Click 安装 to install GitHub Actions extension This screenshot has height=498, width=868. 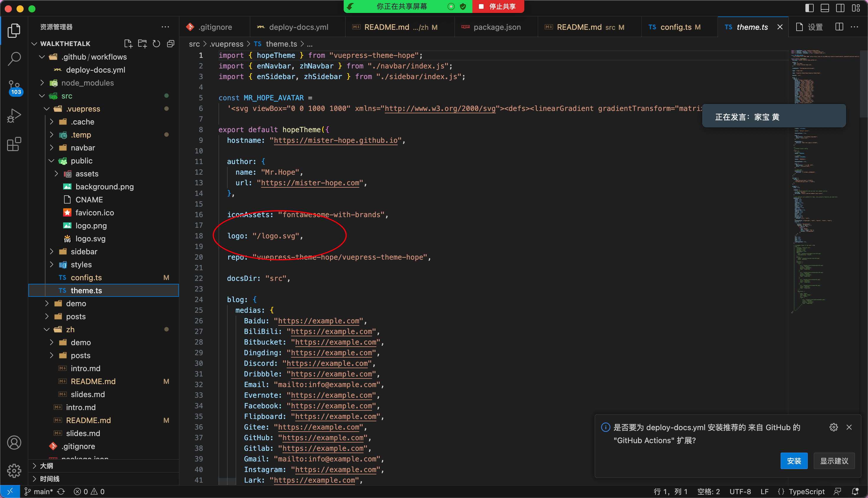pyautogui.click(x=794, y=461)
